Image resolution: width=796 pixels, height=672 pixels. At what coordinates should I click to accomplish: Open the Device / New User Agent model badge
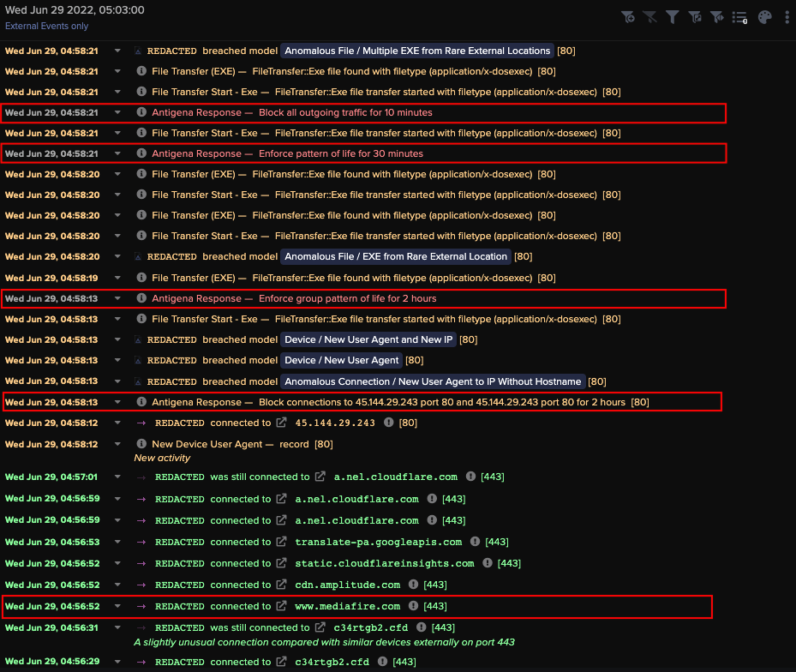coord(341,360)
